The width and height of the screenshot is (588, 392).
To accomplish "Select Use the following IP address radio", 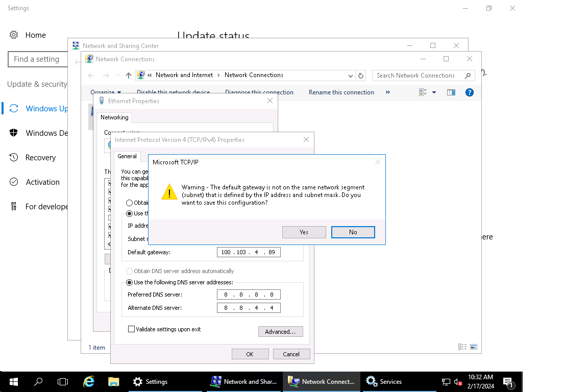I will [129, 213].
